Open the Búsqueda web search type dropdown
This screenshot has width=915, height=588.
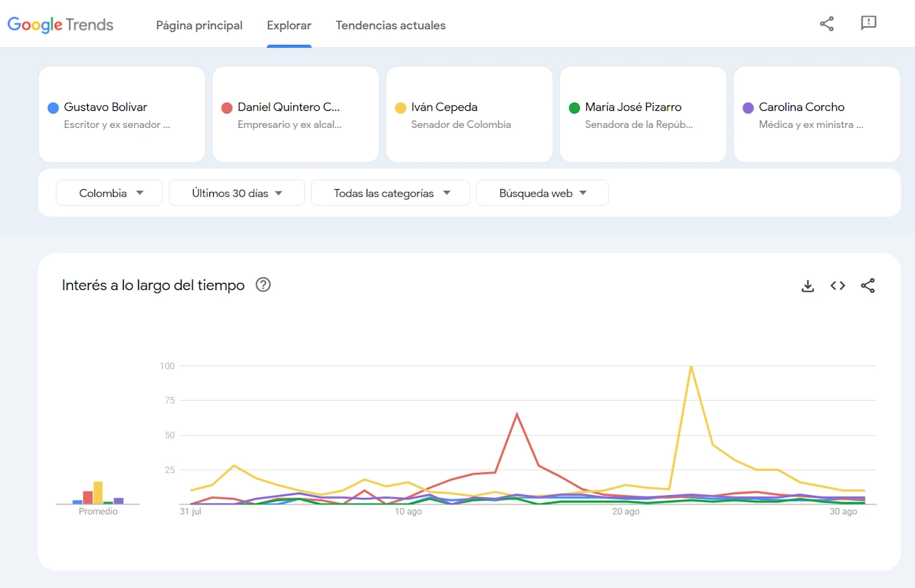tap(542, 193)
